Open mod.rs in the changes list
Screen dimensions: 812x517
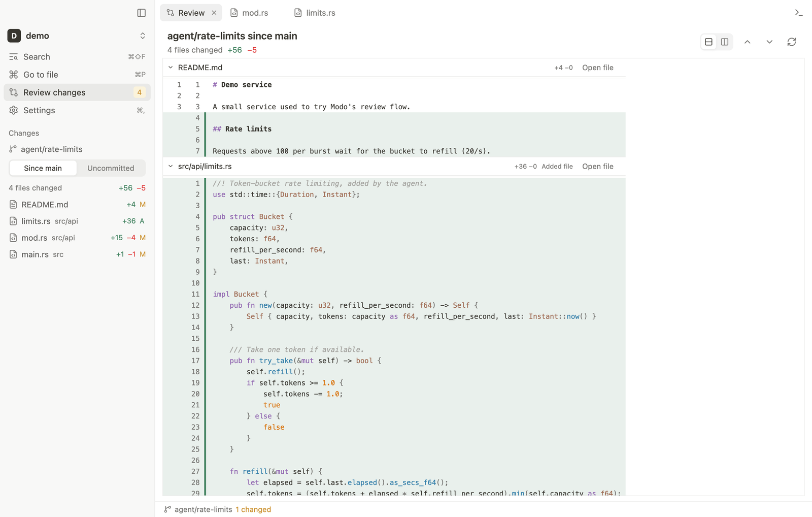click(x=77, y=238)
